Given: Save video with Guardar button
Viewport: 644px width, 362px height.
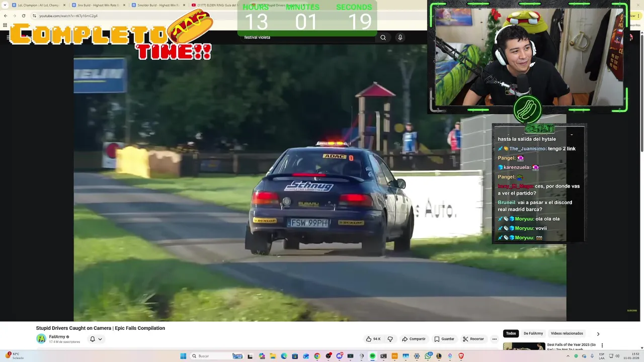Looking at the screenshot, I should pos(444,339).
